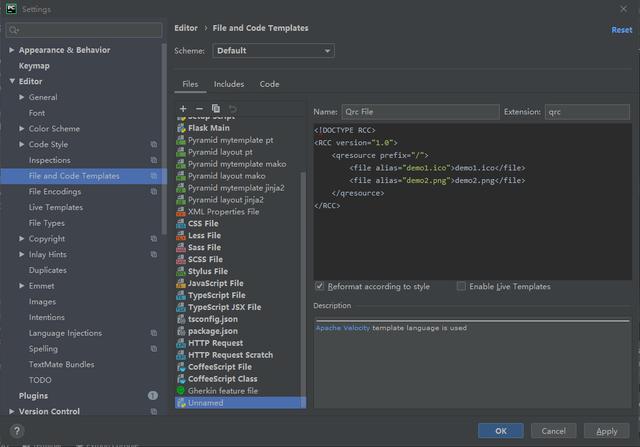Click the Apache Velocity link
This screenshot has height=447, width=640.
(342, 328)
